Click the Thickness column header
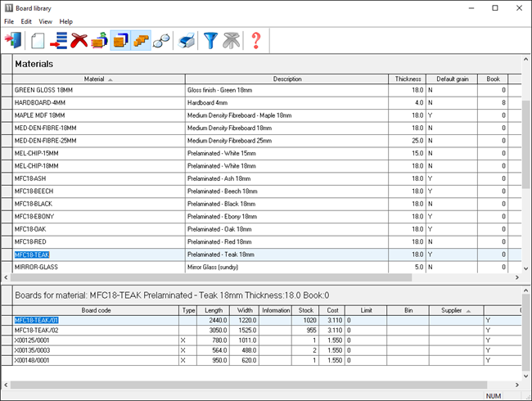This screenshot has height=401, width=532. pos(407,79)
